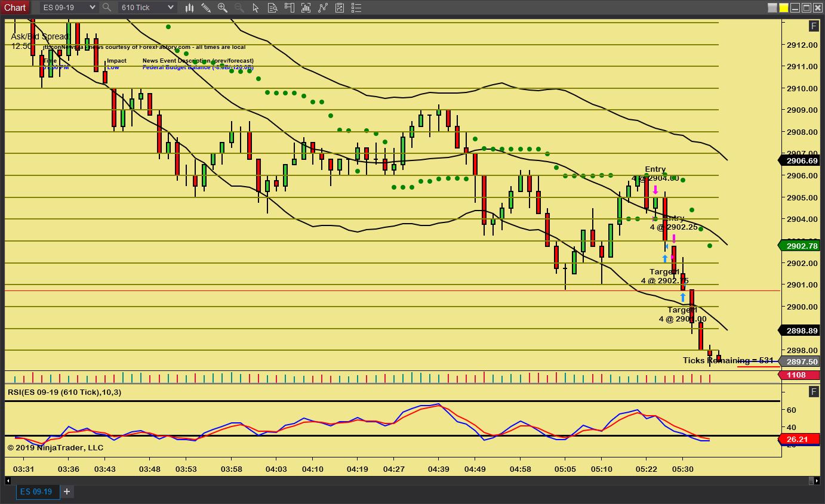
Task: Click the instrument search magnifier icon
Action: [x=107, y=7]
